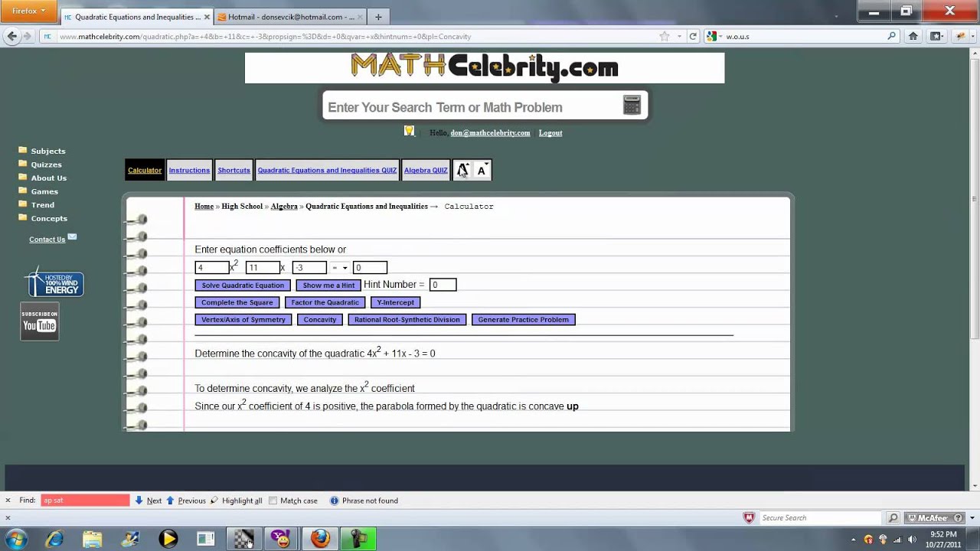Click the main search term input box

coord(472,107)
